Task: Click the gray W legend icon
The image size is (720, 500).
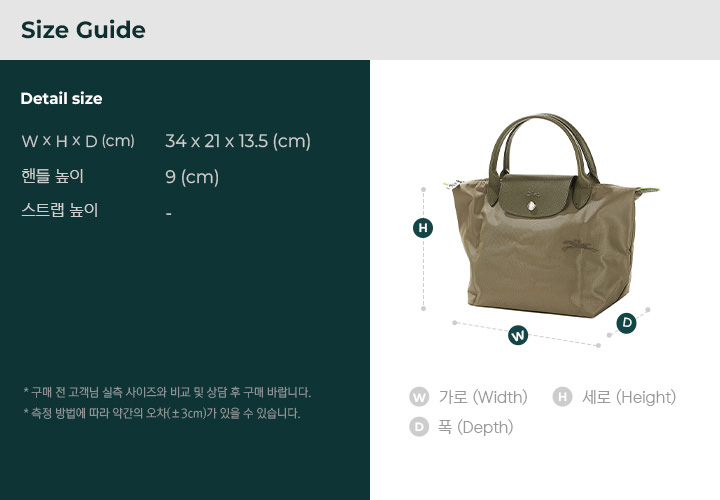Action: pyautogui.click(x=419, y=397)
